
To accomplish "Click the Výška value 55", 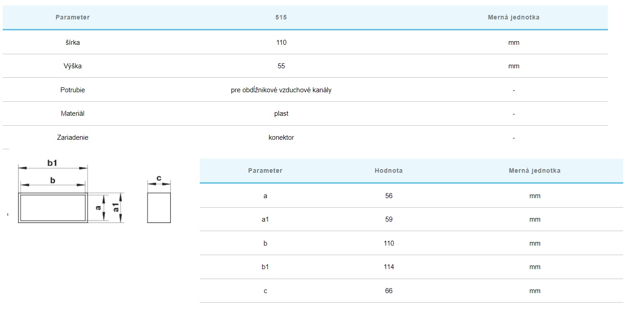I will tap(281, 66).
